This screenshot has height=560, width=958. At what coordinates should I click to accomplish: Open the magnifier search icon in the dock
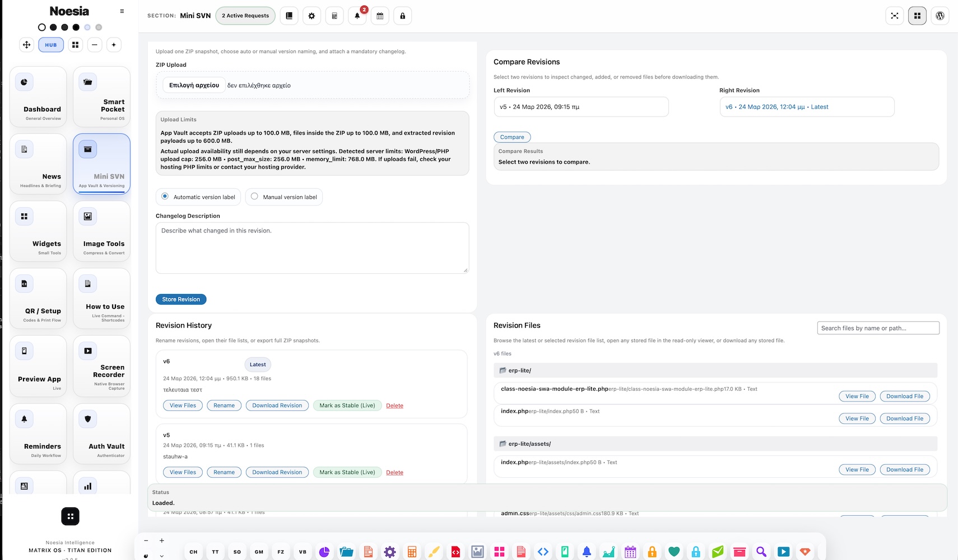click(761, 552)
